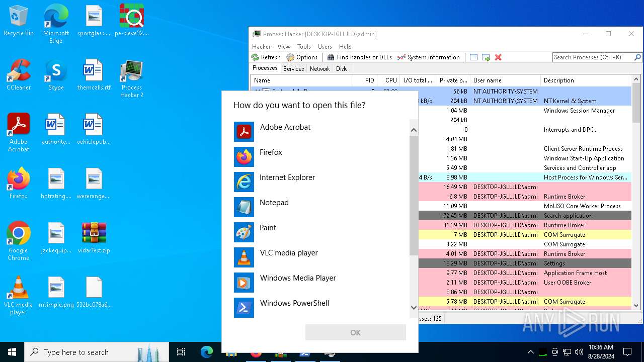
Task: Show hidden system tray icons
Action: [530, 352]
